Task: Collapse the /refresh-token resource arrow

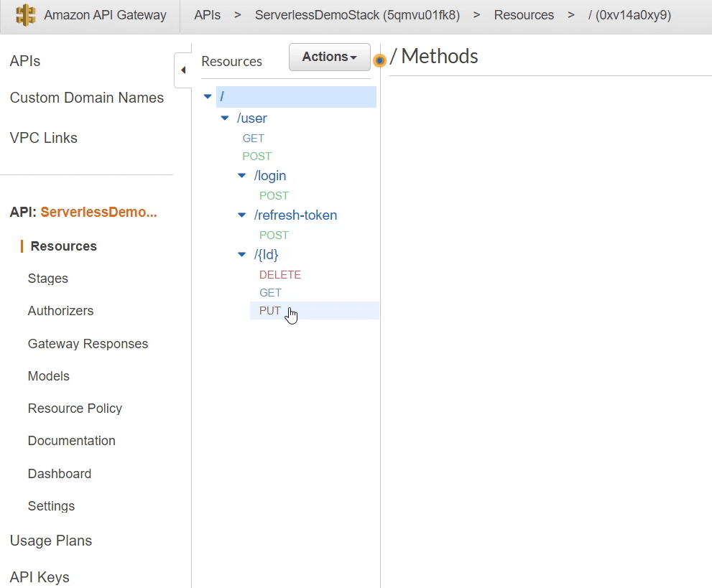Action: coord(242,215)
